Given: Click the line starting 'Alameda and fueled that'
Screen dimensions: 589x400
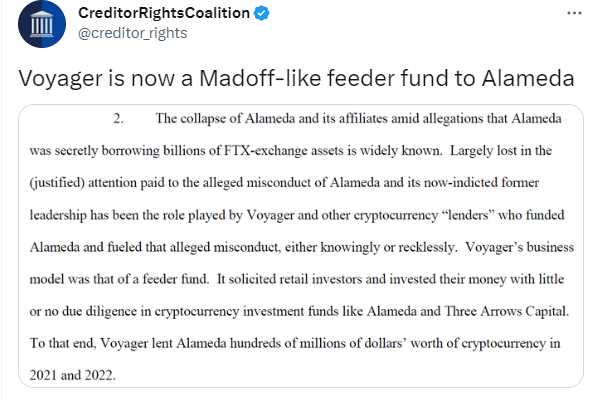Looking at the screenshot, I should 302,247.
